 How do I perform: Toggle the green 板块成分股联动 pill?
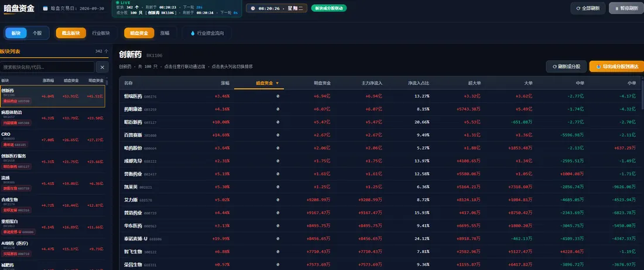tap(329, 8)
